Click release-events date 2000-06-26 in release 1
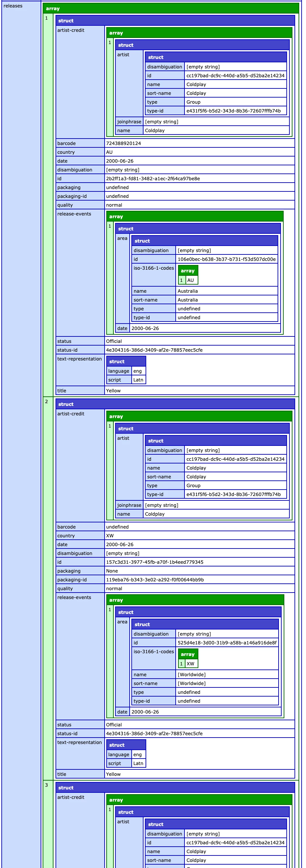 [x=145, y=328]
